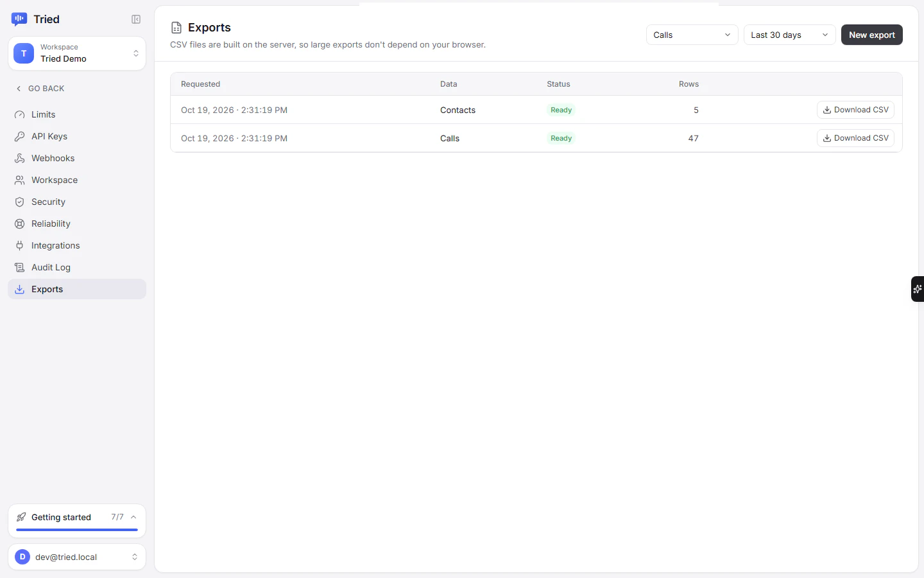Click the GO BACK link
Screen dimensions: 924x578
(x=40, y=89)
